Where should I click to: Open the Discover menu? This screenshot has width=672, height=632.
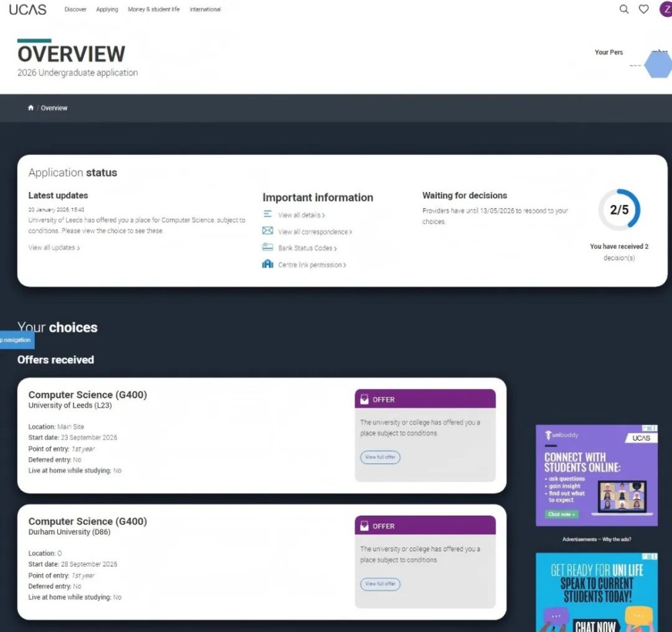tap(75, 9)
